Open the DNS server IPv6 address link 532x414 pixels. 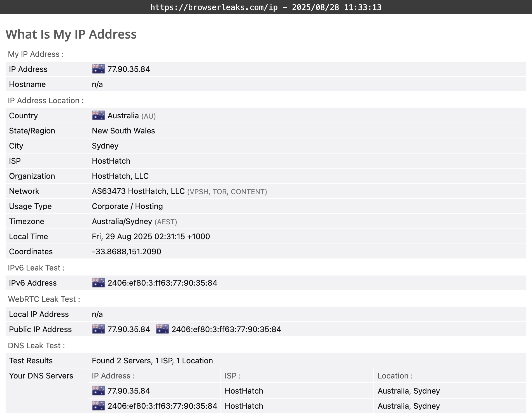162,406
